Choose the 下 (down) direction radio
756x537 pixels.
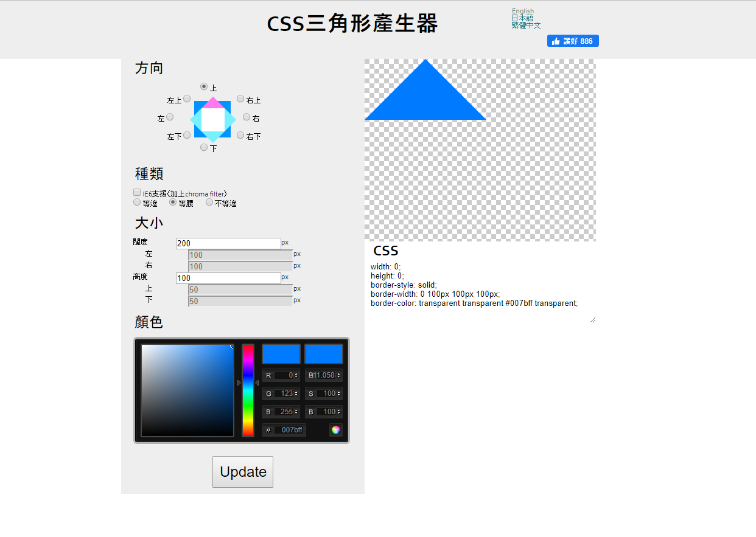tap(204, 147)
